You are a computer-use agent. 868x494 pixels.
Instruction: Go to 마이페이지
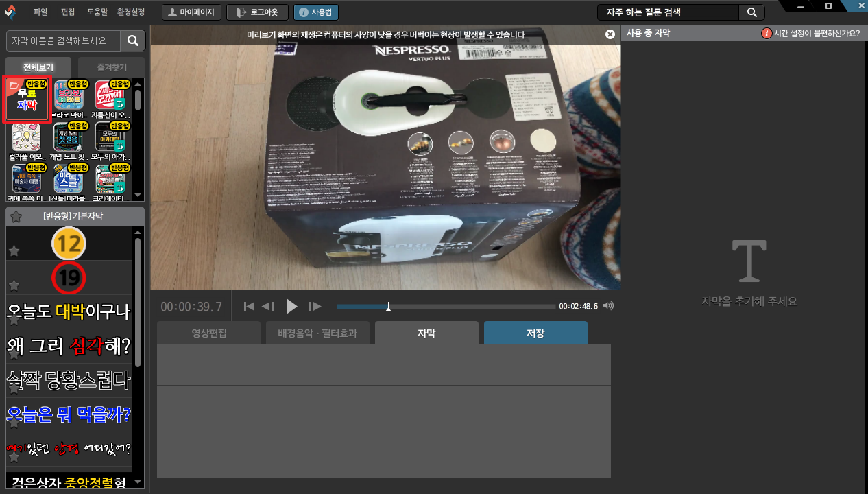(191, 12)
